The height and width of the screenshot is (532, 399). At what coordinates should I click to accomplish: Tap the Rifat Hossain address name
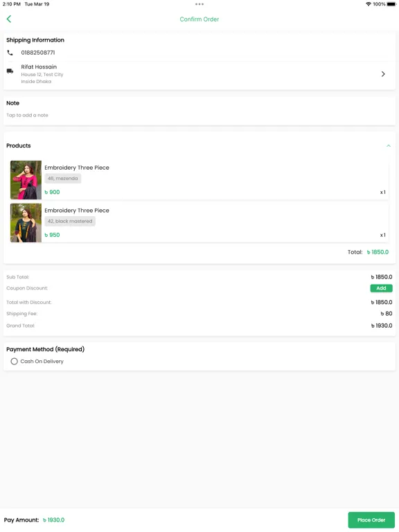[39, 66]
